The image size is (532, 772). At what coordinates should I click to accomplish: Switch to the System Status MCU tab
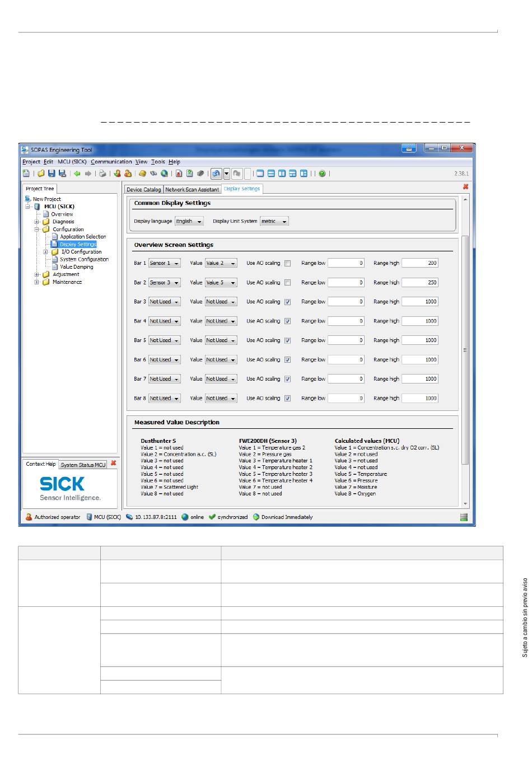83,465
